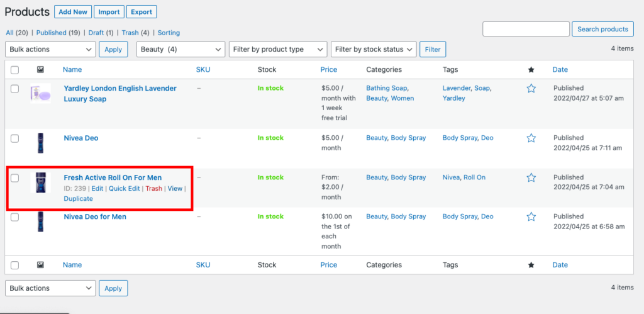This screenshot has height=314, width=644.
Task: Open Women category link
Action: click(402, 99)
